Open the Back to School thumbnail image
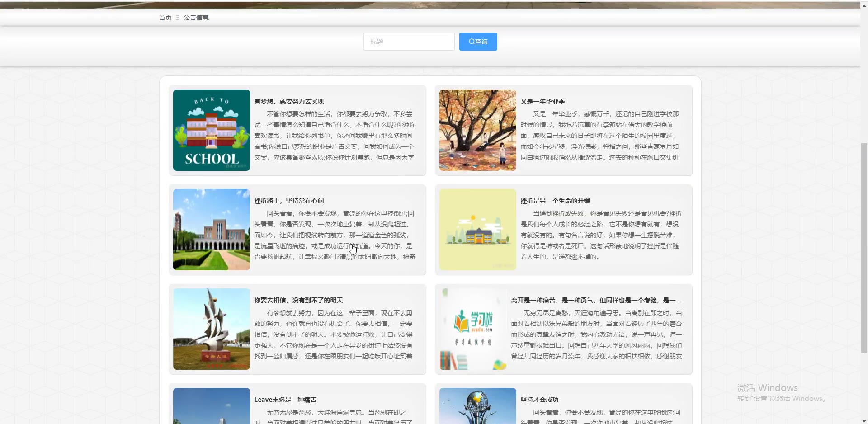The width and height of the screenshot is (868, 424). click(x=211, y=130)
